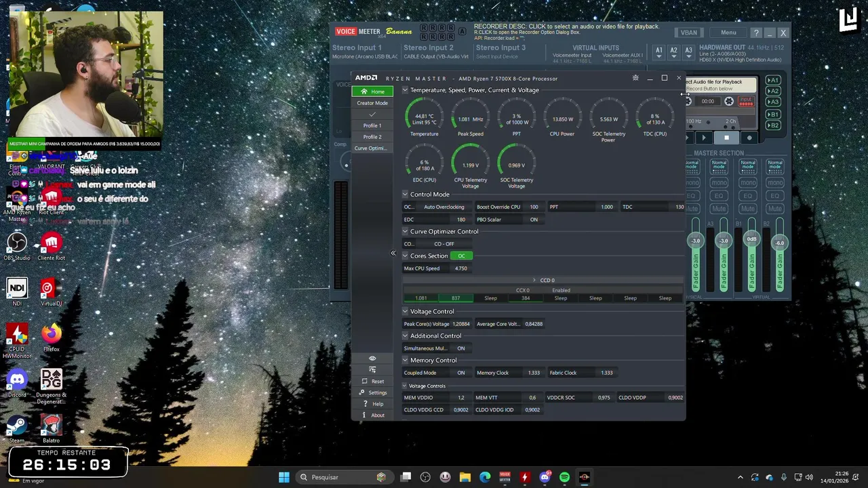This screenshot has width=868, height=488.
Task: Click core cell showing 384
Action: pyautogui.click(x=526, y=298)
